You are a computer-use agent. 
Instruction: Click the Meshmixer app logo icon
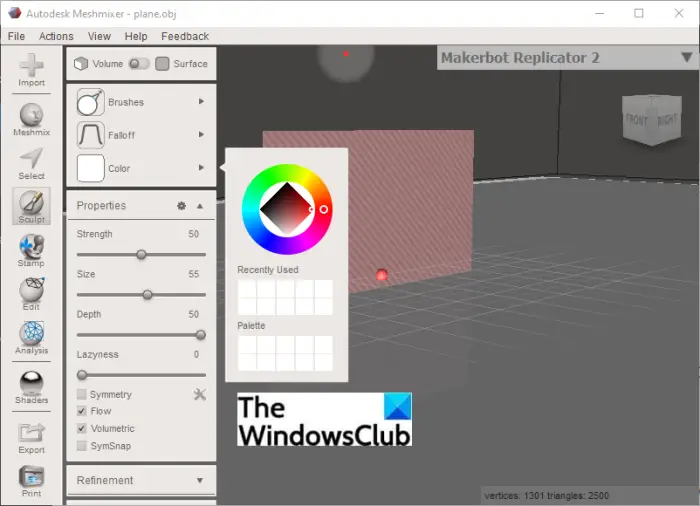click(15, 13)
